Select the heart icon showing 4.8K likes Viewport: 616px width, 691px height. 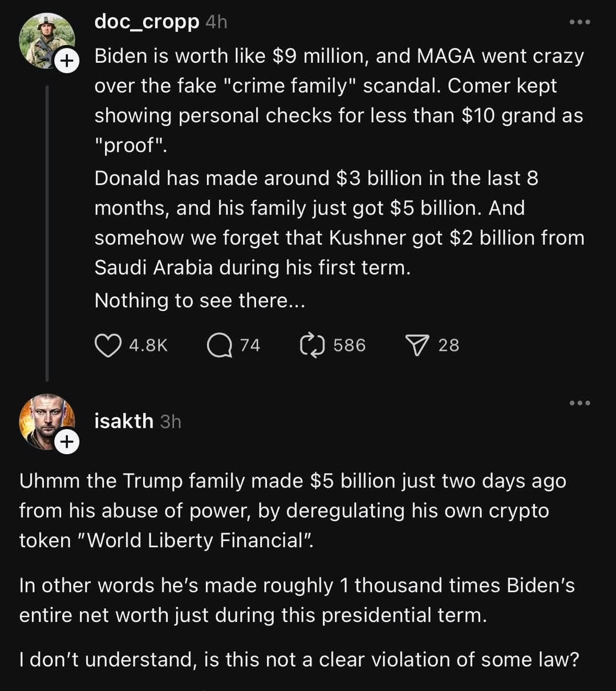[x=108, y=344]
